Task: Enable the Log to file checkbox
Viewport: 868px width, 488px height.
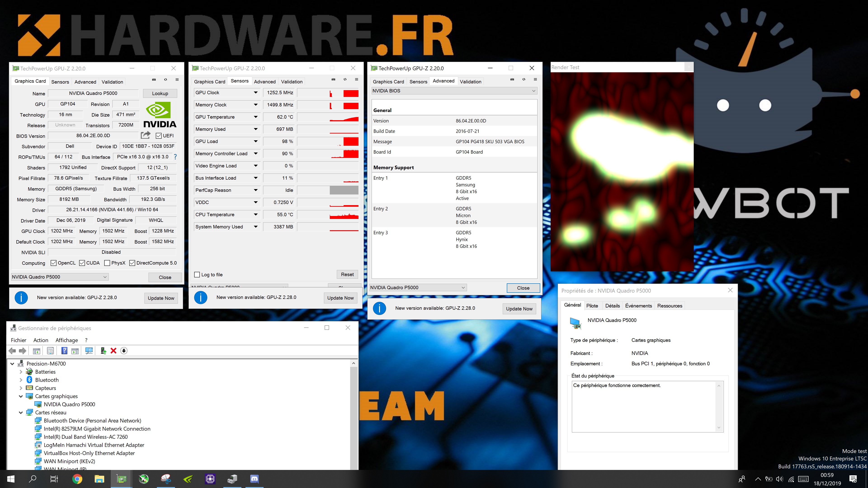Action: click(197, 274)
